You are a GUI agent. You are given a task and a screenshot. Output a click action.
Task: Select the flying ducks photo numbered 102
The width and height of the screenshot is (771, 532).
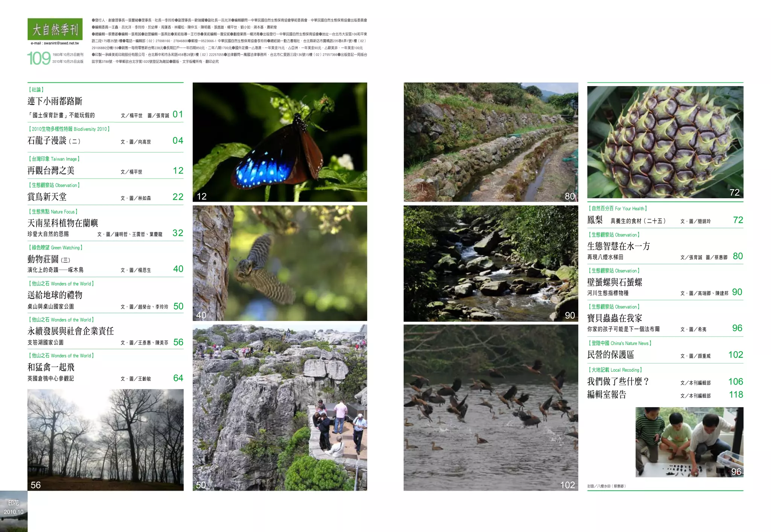(491, 407)
